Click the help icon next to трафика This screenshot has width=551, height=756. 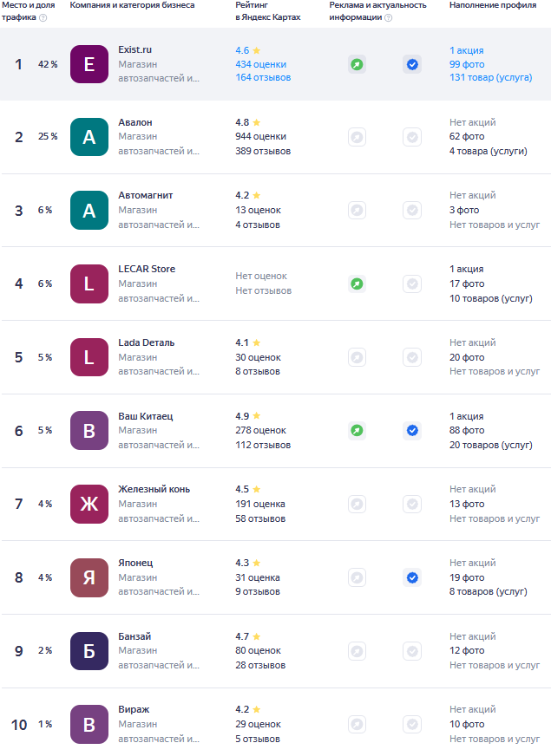coord(43,18)
